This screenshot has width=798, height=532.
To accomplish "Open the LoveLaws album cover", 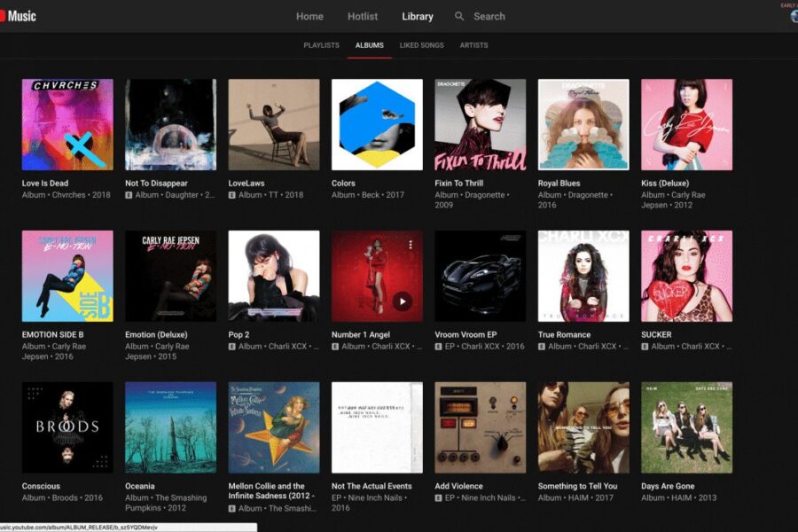I will pos(274,124).
